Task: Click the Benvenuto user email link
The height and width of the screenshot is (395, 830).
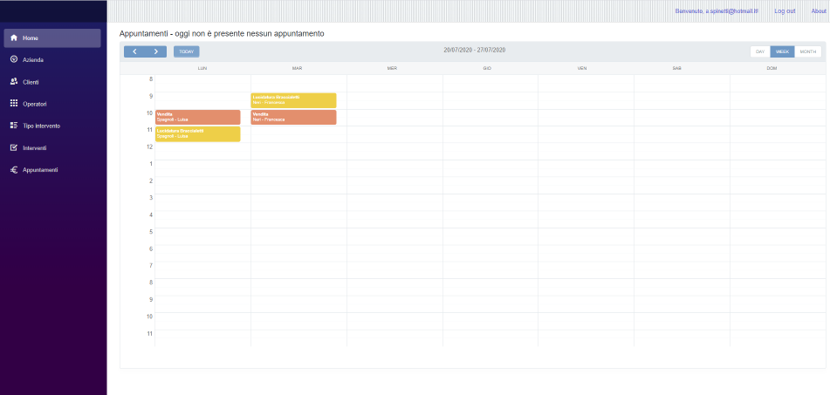Action: coord(717,11)
